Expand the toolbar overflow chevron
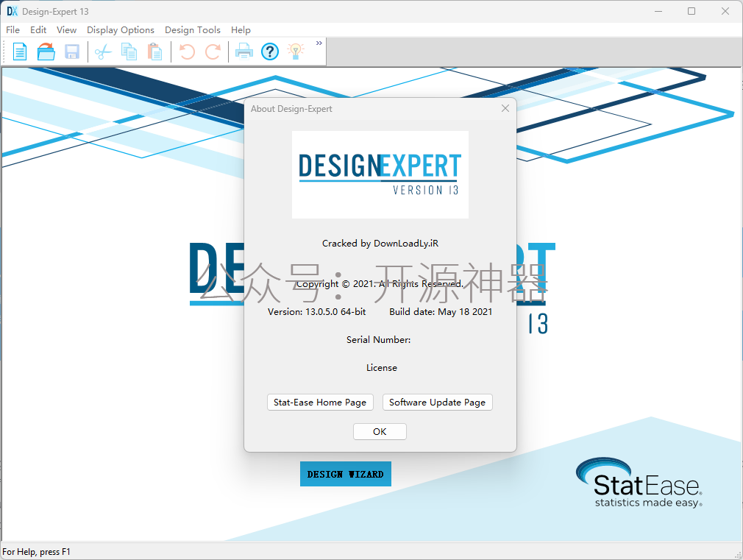 319,43
